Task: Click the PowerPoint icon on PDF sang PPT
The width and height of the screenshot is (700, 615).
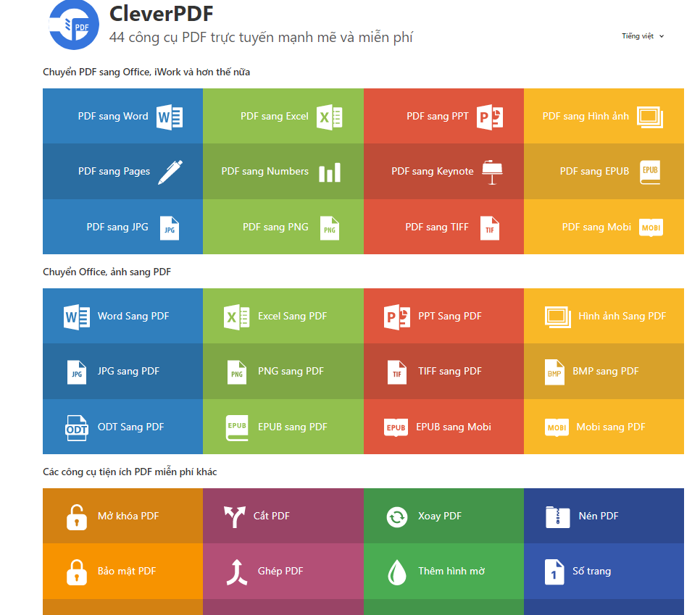Action: pos(489,117)
